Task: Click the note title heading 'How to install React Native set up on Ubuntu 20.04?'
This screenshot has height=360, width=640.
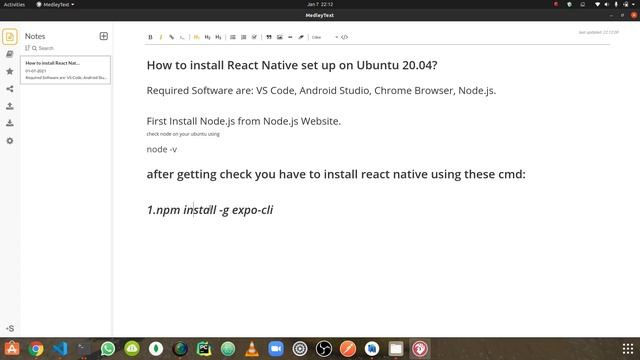Action: [x=292, y=65]
